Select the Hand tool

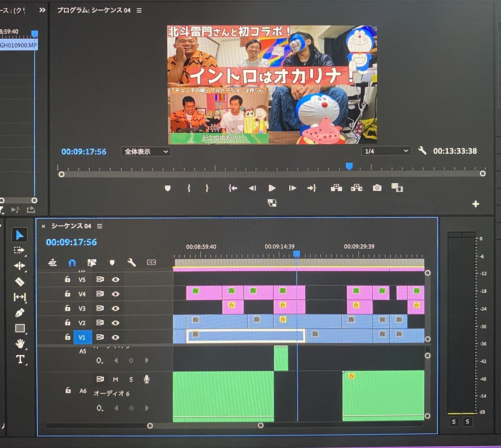pos(20,344)
